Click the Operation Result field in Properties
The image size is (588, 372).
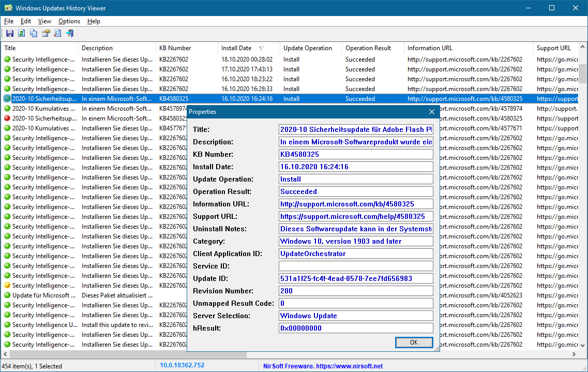(x=356, y=191)
